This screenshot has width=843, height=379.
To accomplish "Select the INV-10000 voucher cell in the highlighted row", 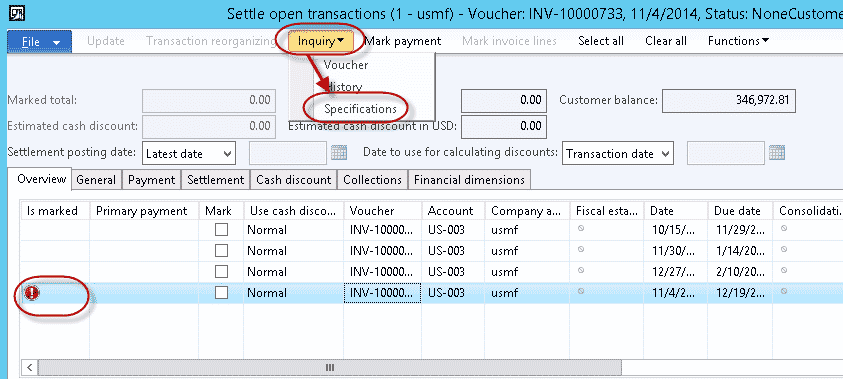I will tap(383, 293).
